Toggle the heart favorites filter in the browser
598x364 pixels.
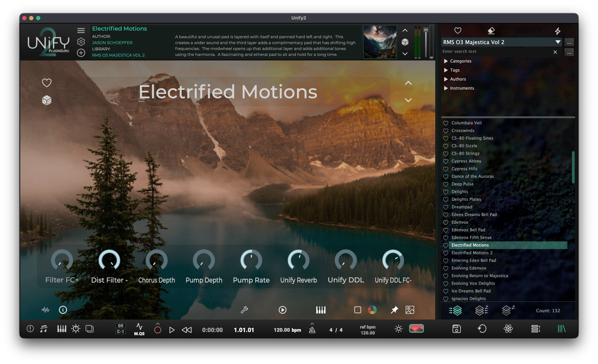pos(458,31)
